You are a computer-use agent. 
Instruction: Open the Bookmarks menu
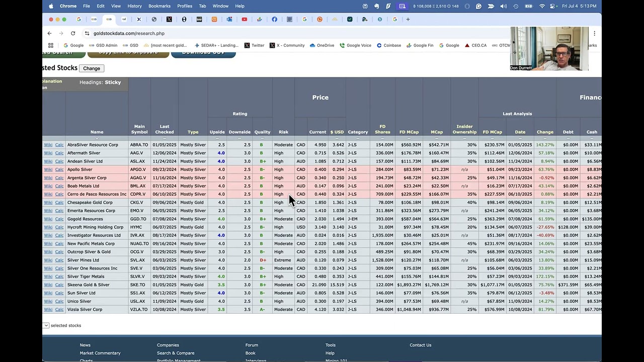coord(159,6)
